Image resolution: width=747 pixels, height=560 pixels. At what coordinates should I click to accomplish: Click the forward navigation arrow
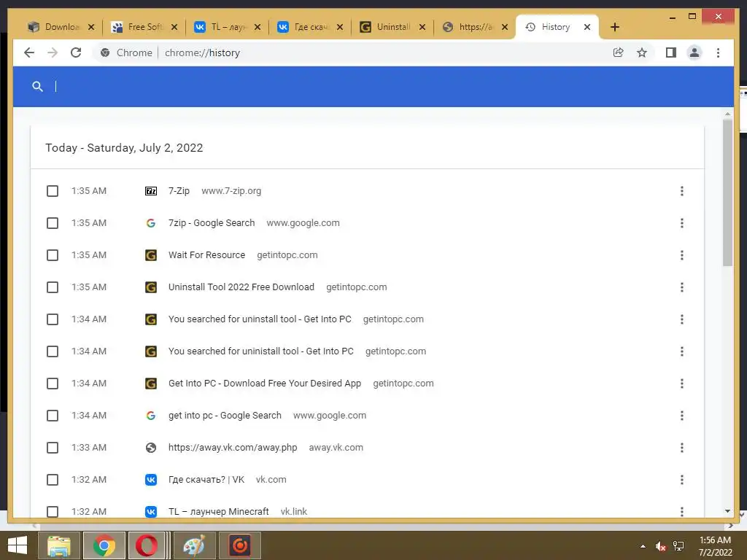coord(53,52)
